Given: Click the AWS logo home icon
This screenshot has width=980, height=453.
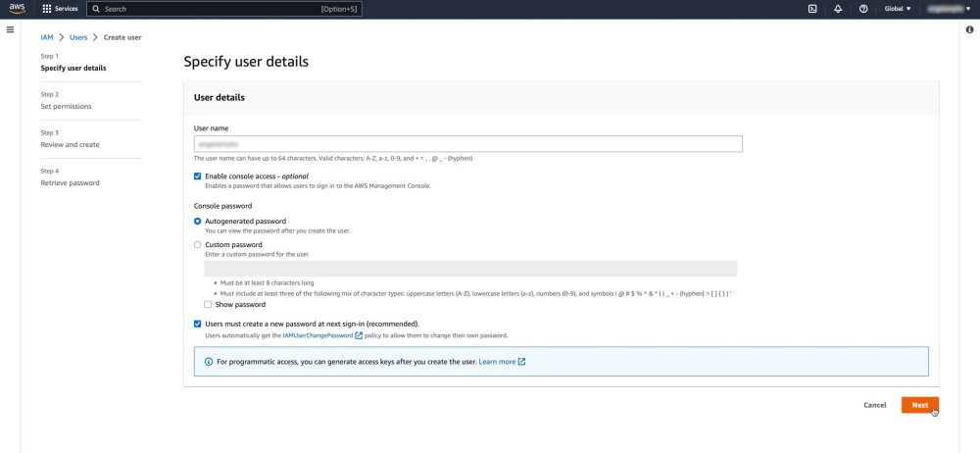Looking at the screenshot, I should coord(18,8).
